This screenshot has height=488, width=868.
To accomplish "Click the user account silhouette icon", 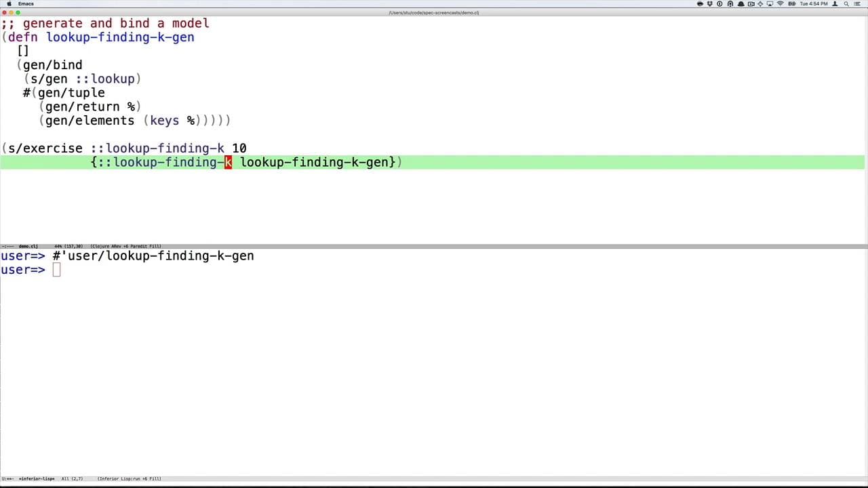I will 835,3.
